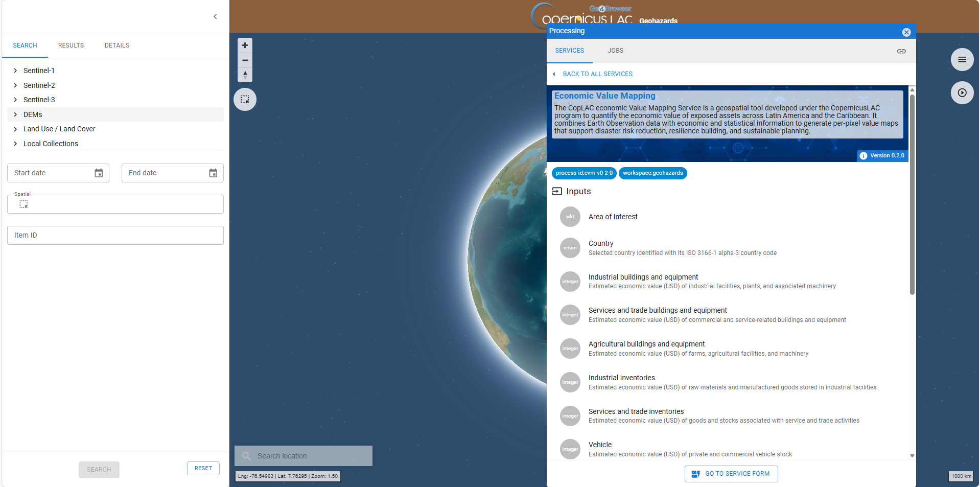Expand the Sentinel-1 collection
This screenshot has width=980, height=487.
15,71
